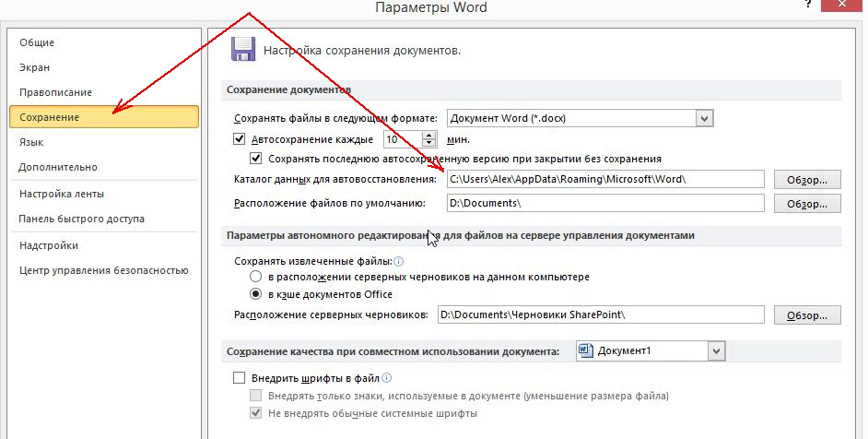The height and width of the screenshot is (439, 868).
Task: Enable Внедрить шрифты в файл checkbox
Action: tap(240, 378)
